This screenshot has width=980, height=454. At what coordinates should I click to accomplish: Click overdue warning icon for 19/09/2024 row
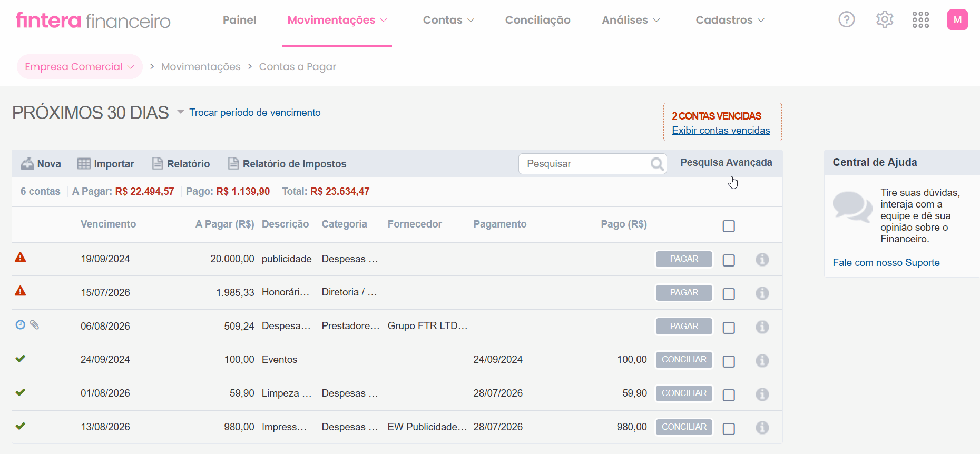pyautogui.click(x=21, y=257)
